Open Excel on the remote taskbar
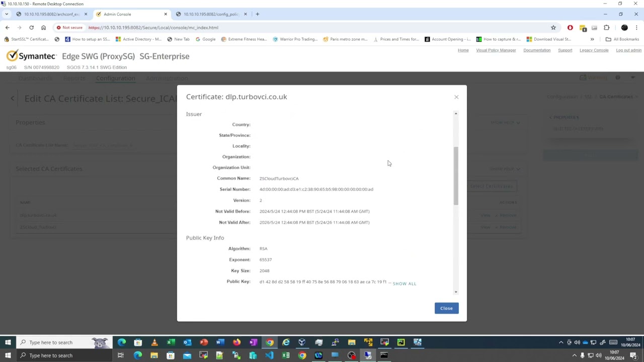This screenshot has width=644, height=362. tap(171, 342)
